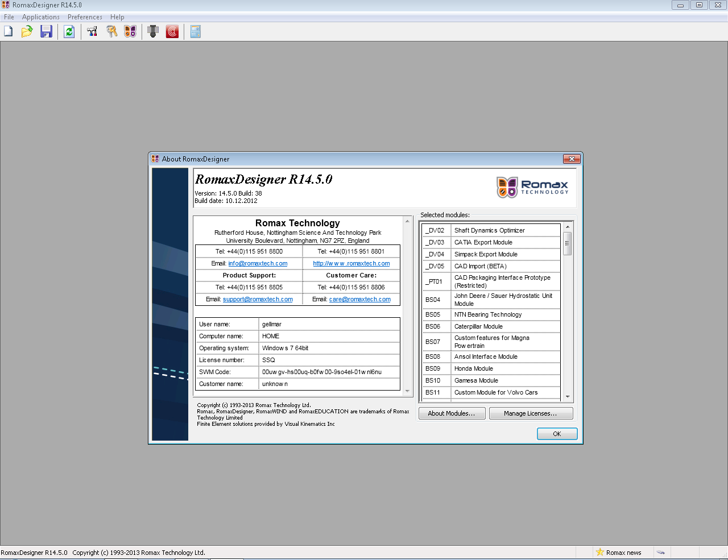
Task: Open the calculator toolbar icon
Action: point(195,32)
